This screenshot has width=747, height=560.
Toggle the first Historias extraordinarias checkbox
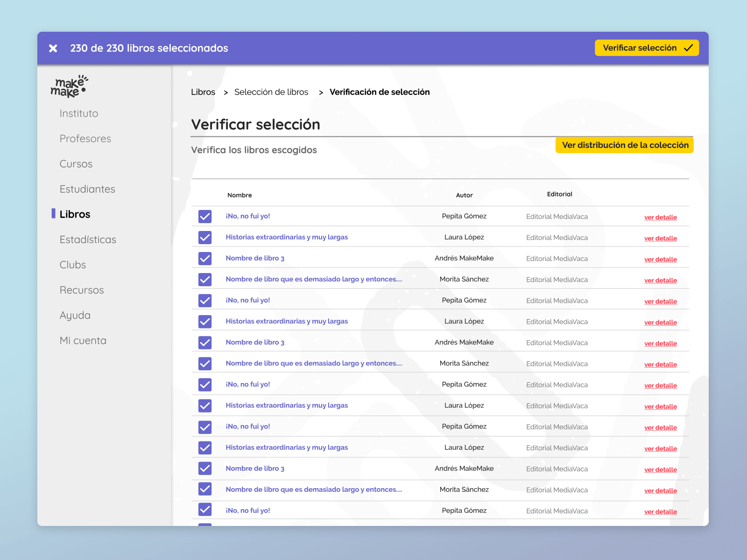point(205,238)
